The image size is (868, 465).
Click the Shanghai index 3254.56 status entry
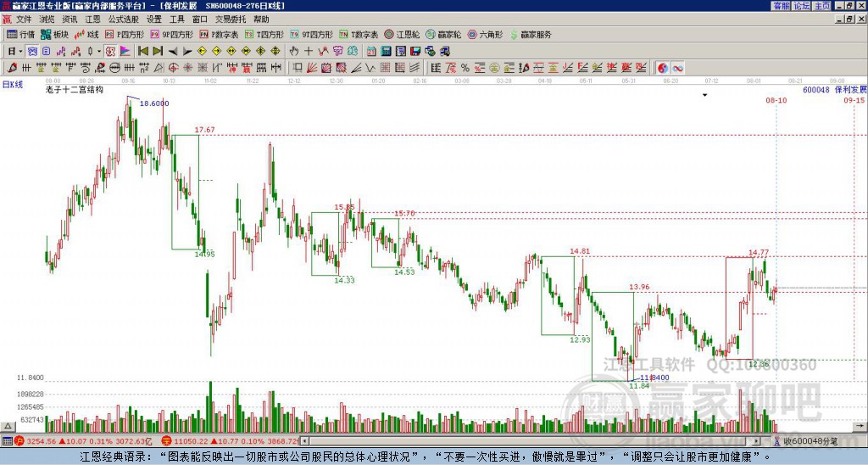coord(83,441)
